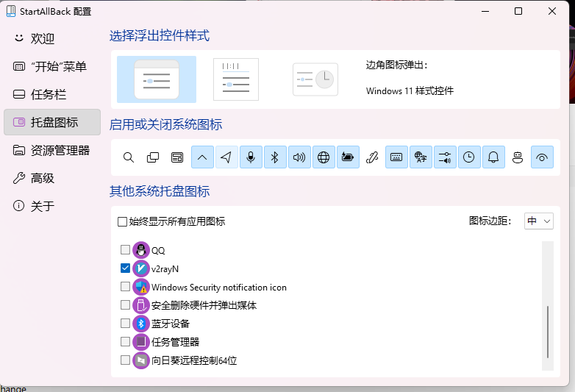Click the USB eject icon in list
Viewport: 575px width, 392px height.
click(141, 305)
